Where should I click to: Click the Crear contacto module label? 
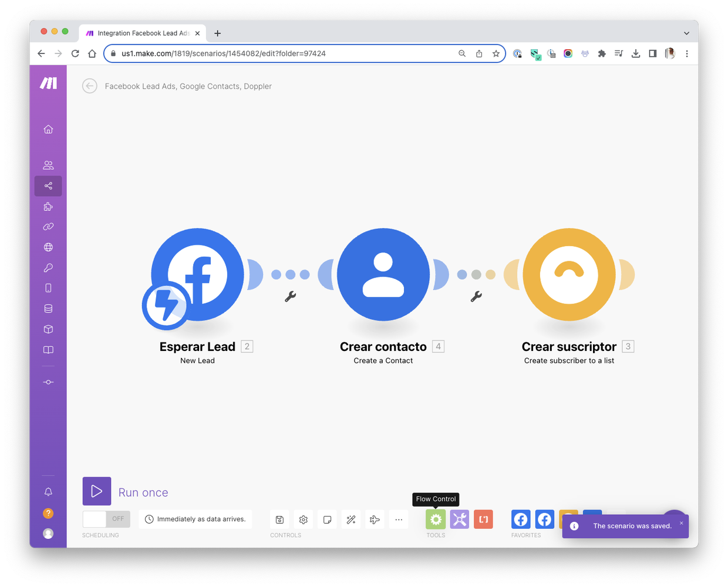[383, 347]
